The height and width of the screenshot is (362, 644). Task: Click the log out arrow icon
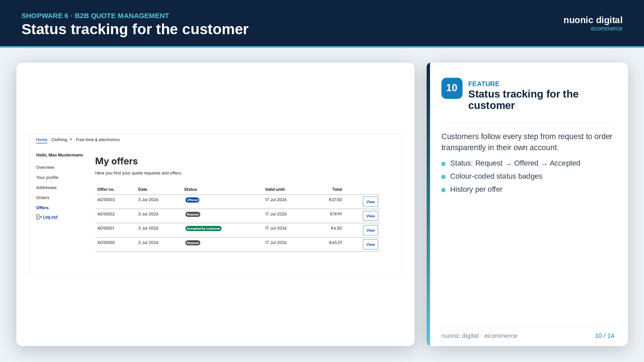coord(39,217)
